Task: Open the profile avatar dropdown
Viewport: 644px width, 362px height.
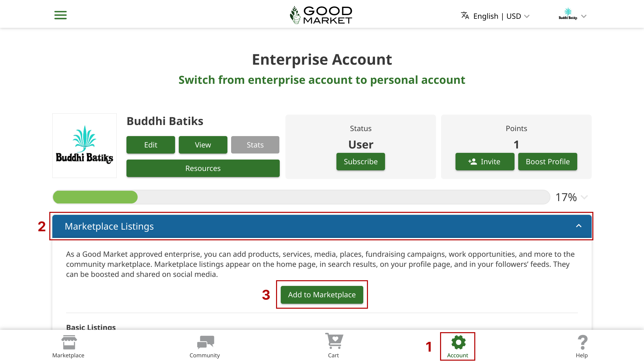Action: (x=572, y=16)
